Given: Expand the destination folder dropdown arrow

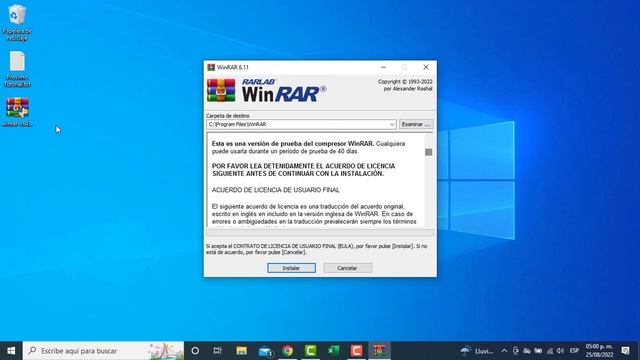Looking at the screenshot, I should tap(392, 124).
